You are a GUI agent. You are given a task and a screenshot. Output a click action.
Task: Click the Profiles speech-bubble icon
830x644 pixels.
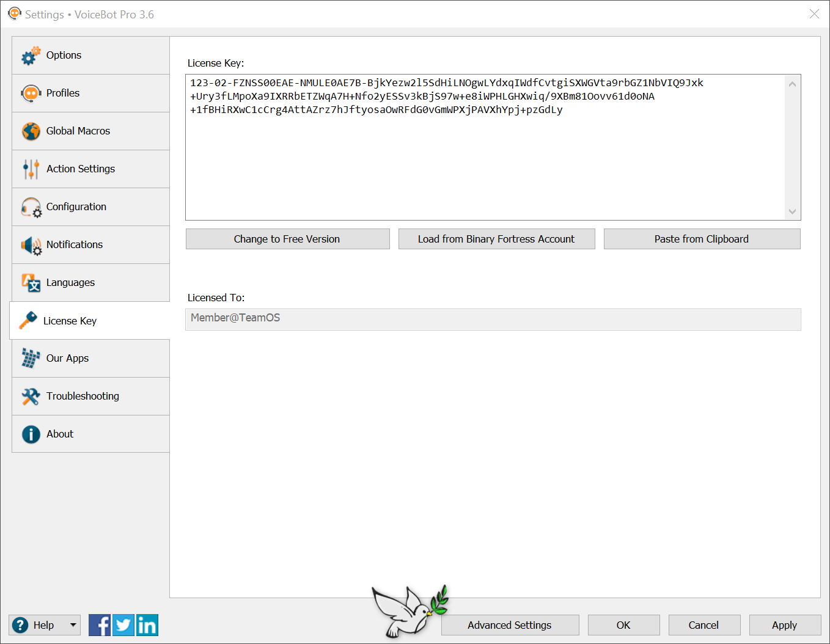(x=31, y=93)
